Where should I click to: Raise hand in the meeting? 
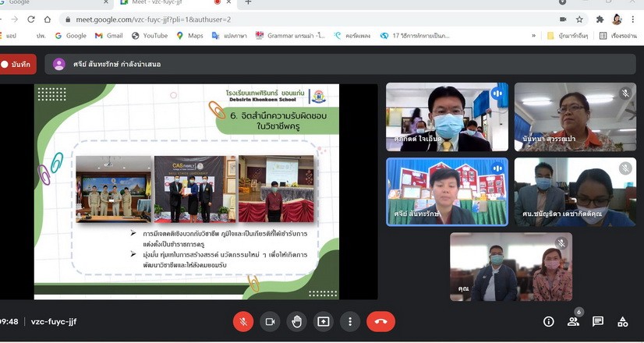pos(296,321)
